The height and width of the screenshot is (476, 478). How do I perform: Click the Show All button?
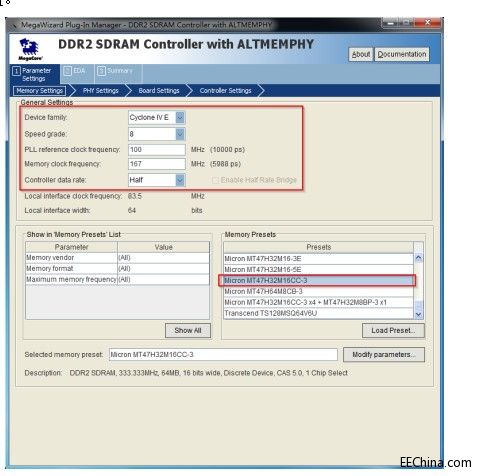pos(188,330)
